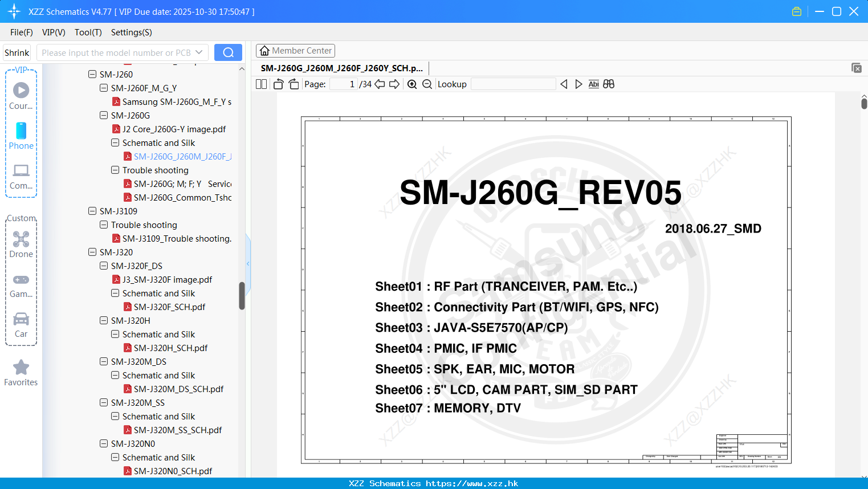The width and height of the screenshot is (868, 489).
Task: Collapse the SM-J320 node
Action: (x=92, y=252)
